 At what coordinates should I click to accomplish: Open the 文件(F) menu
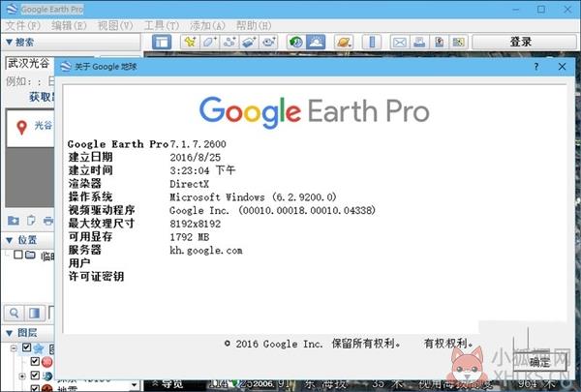coord(22,25)
